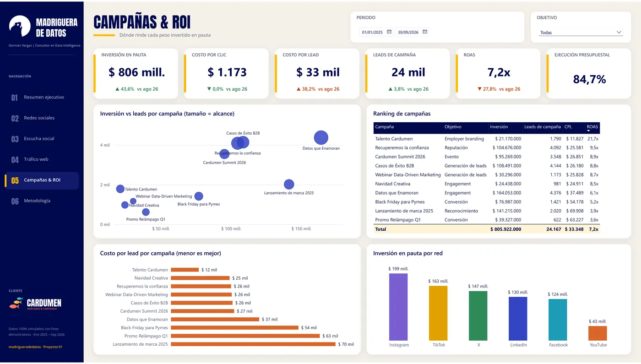Select the YouTube orange bar
641x364 pixels.
(598, 333)
